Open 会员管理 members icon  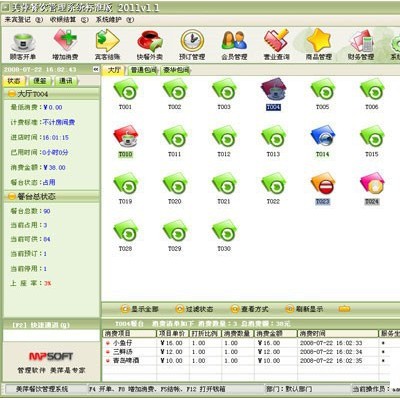pyautogui.click(x=234, y=45)
